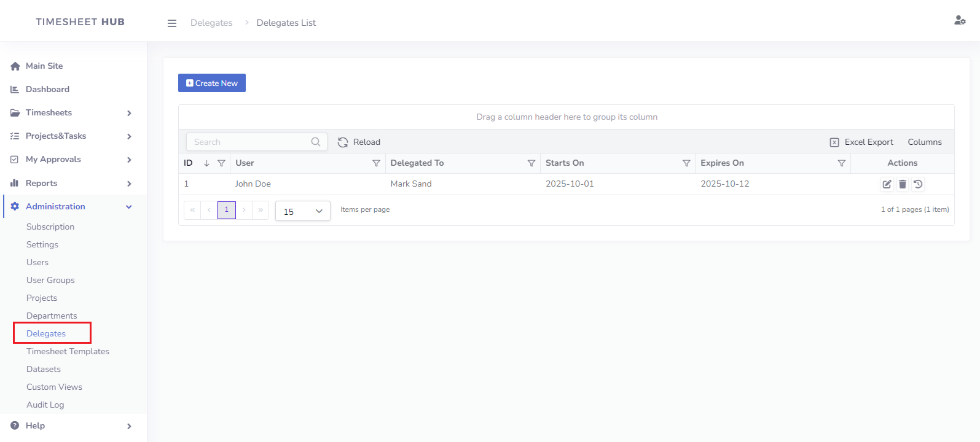Open the Expires On column filter funnel

pos(842,163)
